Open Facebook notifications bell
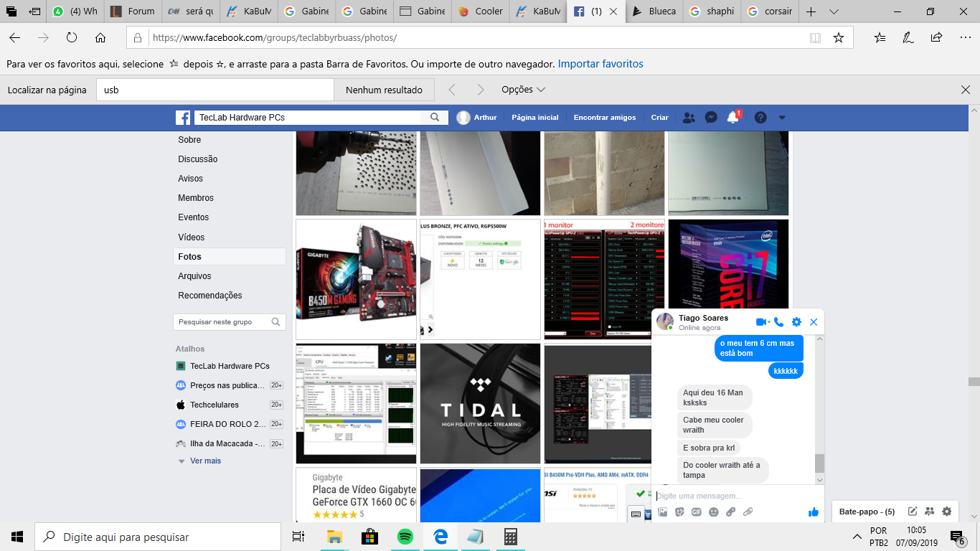980x551 pixels. point(732,118)
